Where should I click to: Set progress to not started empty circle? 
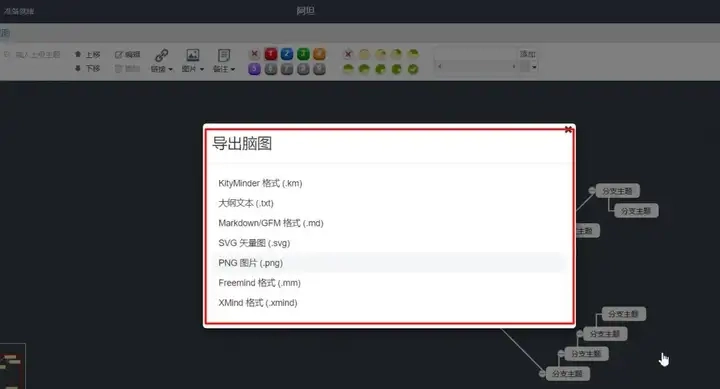(364, 54)
